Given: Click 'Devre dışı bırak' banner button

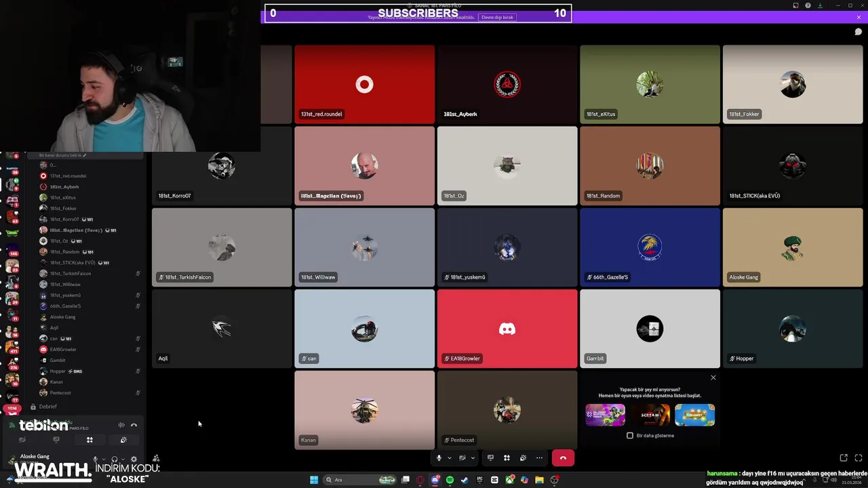Looking at the screenshot, I should pyautogui.click(x=497, y=17).
